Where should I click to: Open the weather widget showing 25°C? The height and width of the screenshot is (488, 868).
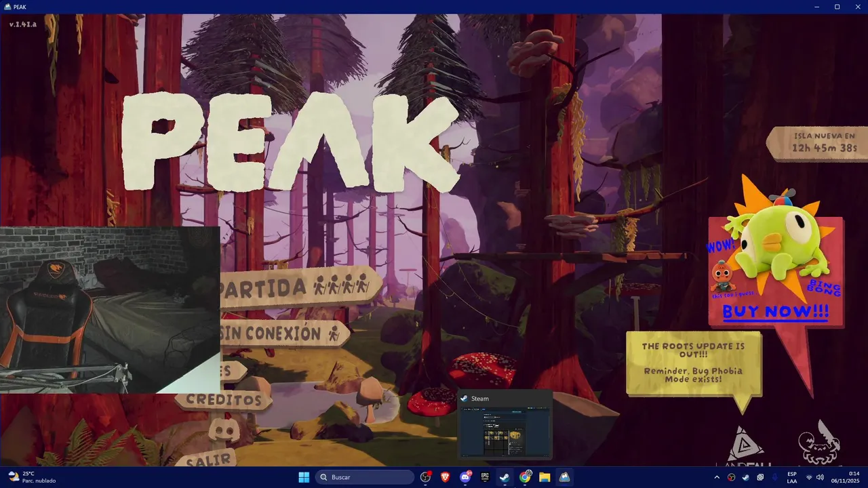(x=31, y=477)
